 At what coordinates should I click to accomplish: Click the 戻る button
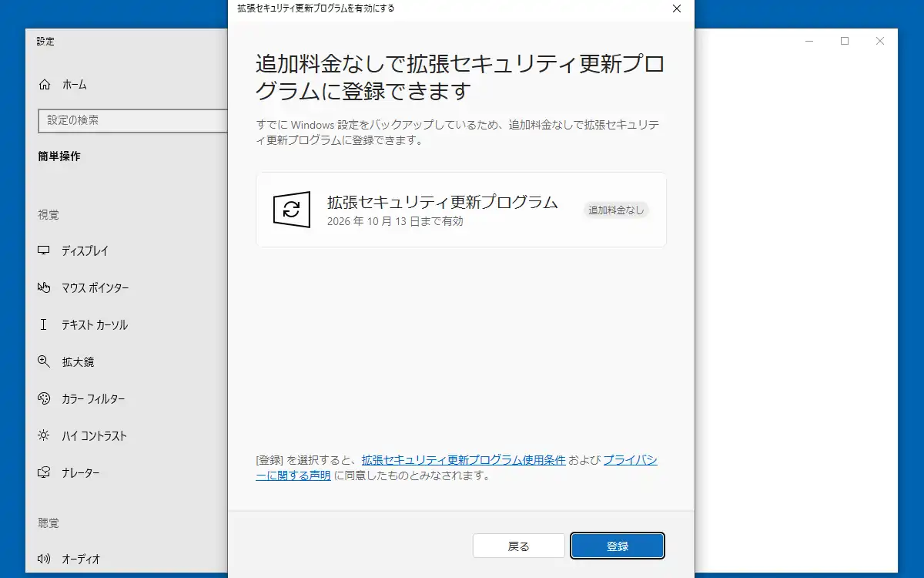click(519, 546)
